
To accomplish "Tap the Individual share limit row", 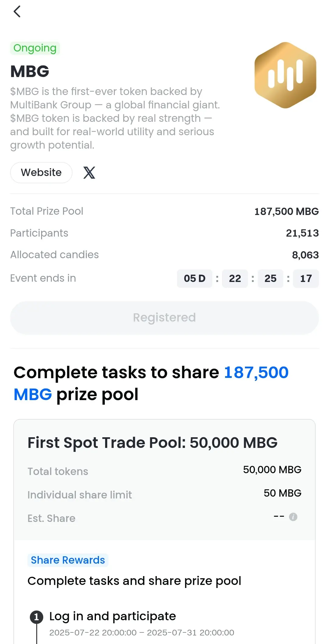I will point(164,494).
